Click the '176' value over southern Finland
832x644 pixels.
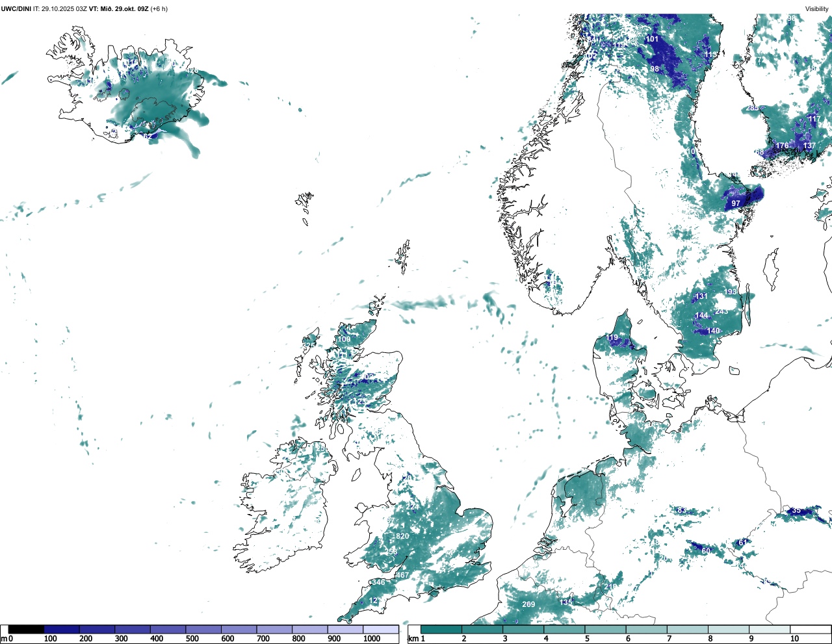coord(782,146)
